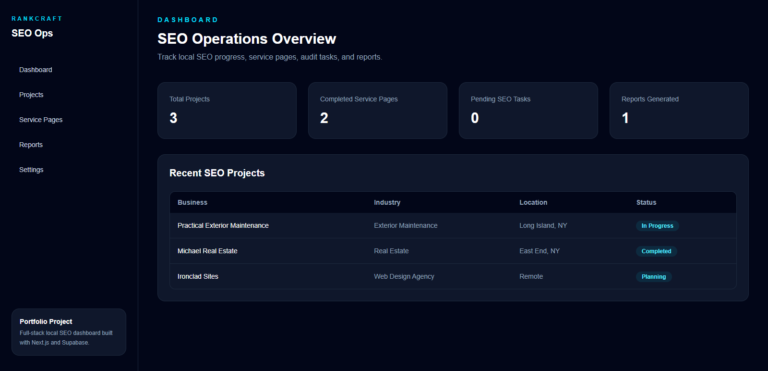The width and height of the screenshot is (768, 371).
Task: Click the In Progress status badge
Action: 657,226
